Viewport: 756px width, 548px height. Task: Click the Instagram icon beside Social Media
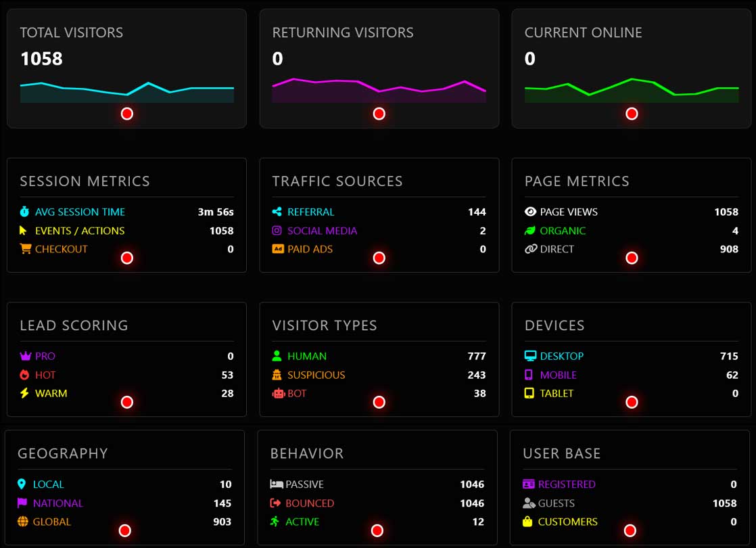point(277,231)
